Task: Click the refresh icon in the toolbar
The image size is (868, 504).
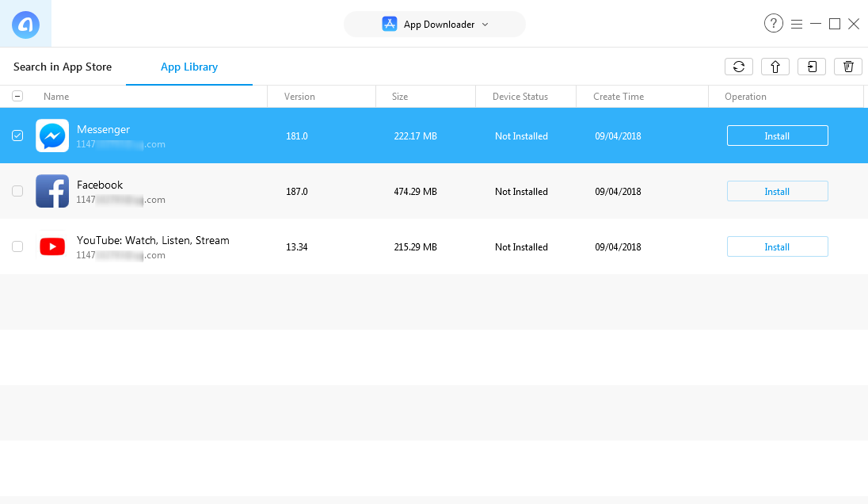Action: pyautogui.click(x=738, y=67)
